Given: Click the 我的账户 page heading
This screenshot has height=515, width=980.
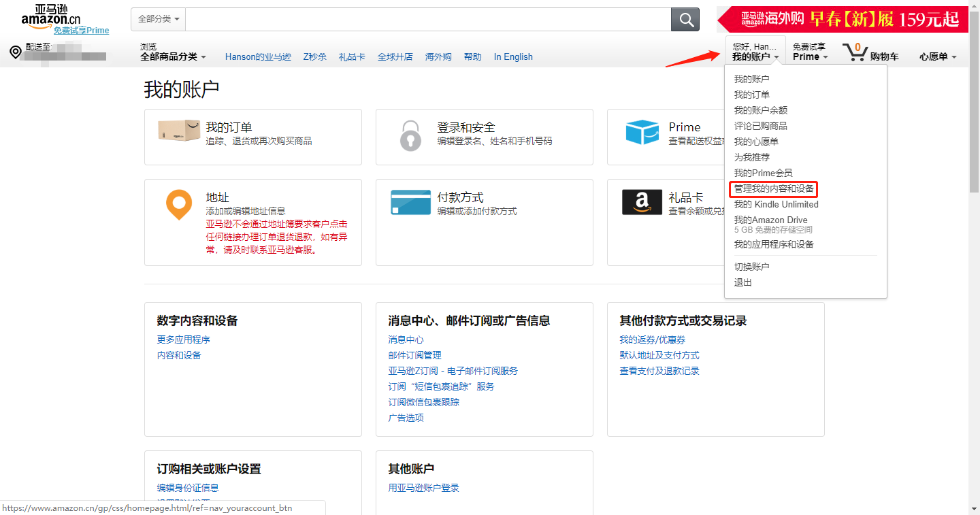Looking at the screenshot, I should tap(181, 90).
